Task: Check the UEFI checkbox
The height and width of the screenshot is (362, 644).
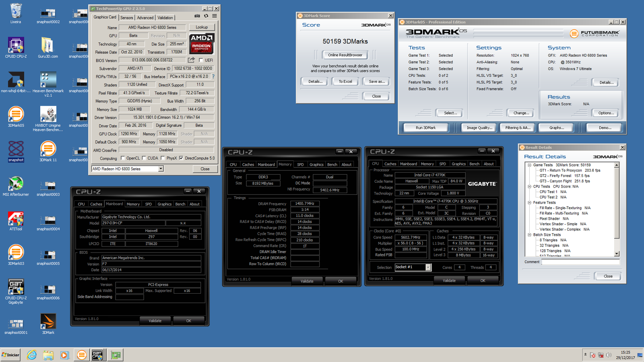Action: pyautogui.click(x=201, y=60)
